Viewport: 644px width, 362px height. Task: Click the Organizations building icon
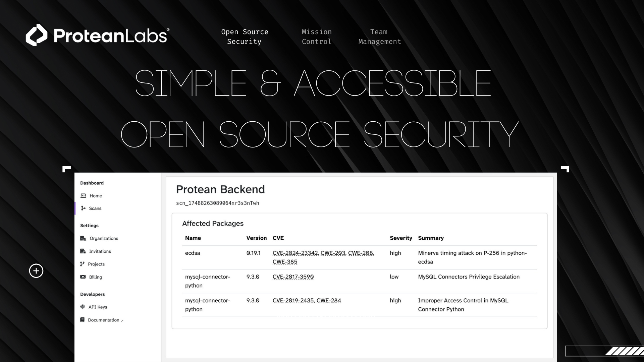point(83,238)
